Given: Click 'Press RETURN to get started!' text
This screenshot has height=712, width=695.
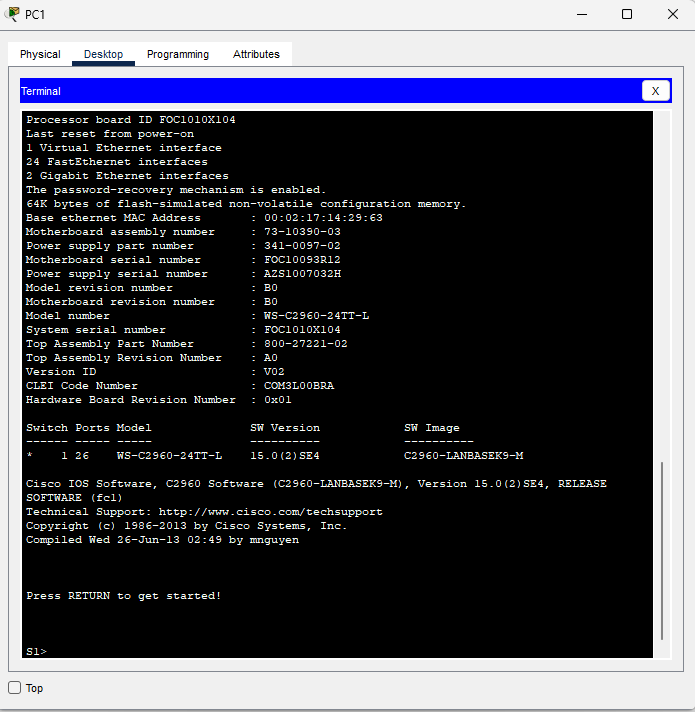Looking at the screenshot, I should coord(123,596).
